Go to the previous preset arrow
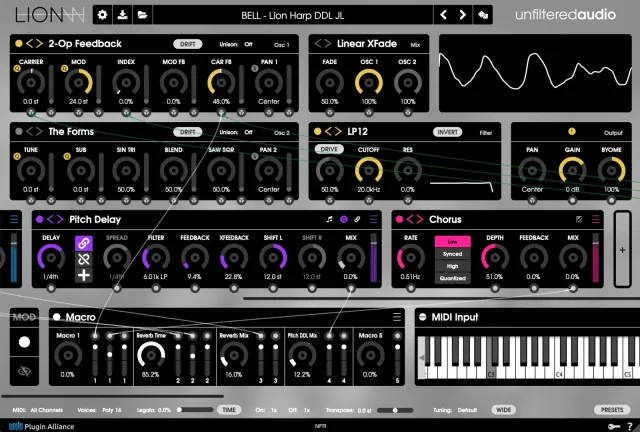The height and width of the screenshot is (432, 640). point(443,15)
